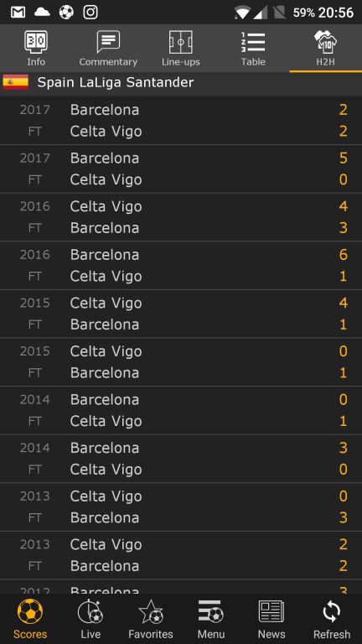Select Spain LaLiga Santander header

coord(181,84)
